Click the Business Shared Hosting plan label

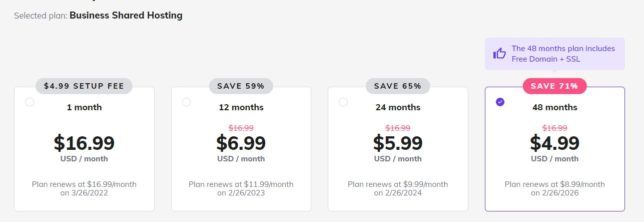click(126, 16)
